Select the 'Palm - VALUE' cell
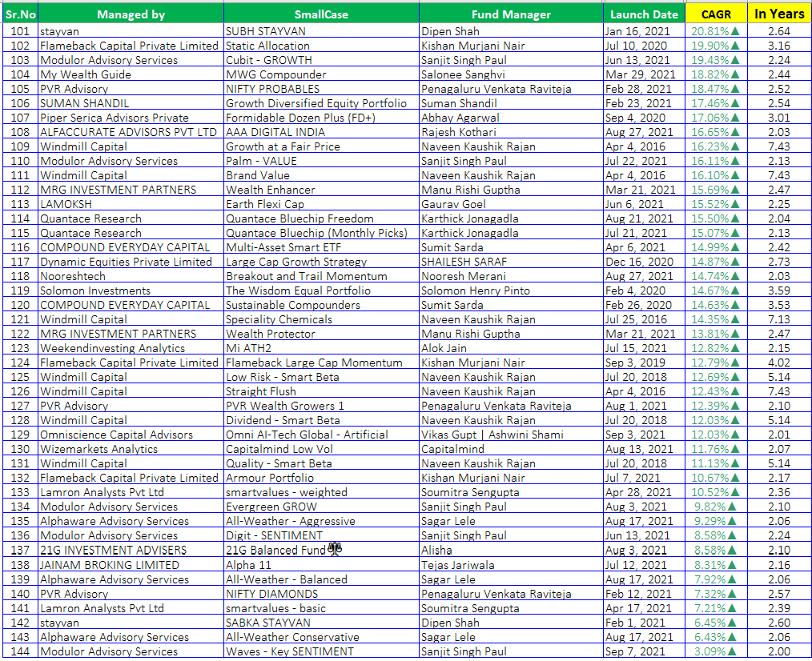 point(322,161)
